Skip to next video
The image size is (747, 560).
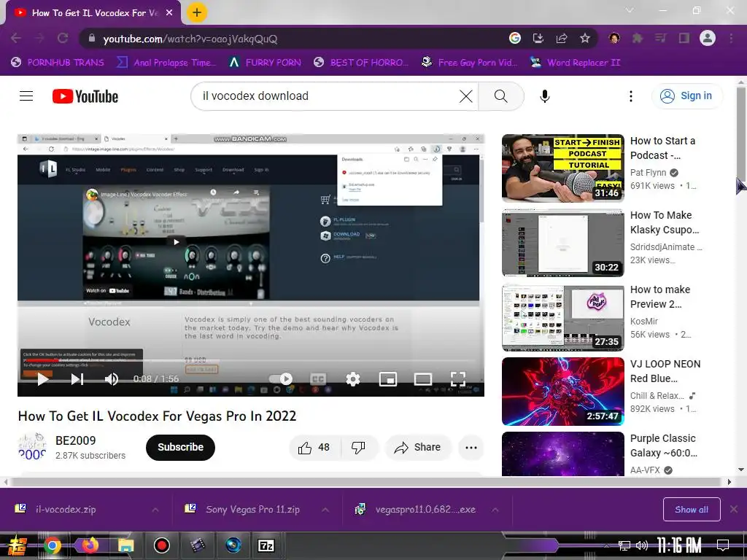coord(77,379)
